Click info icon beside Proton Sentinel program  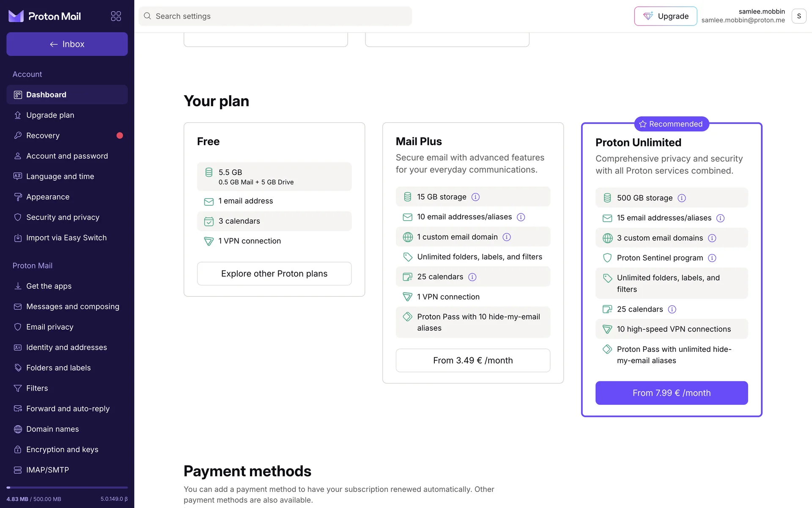[x=712, y=258]
